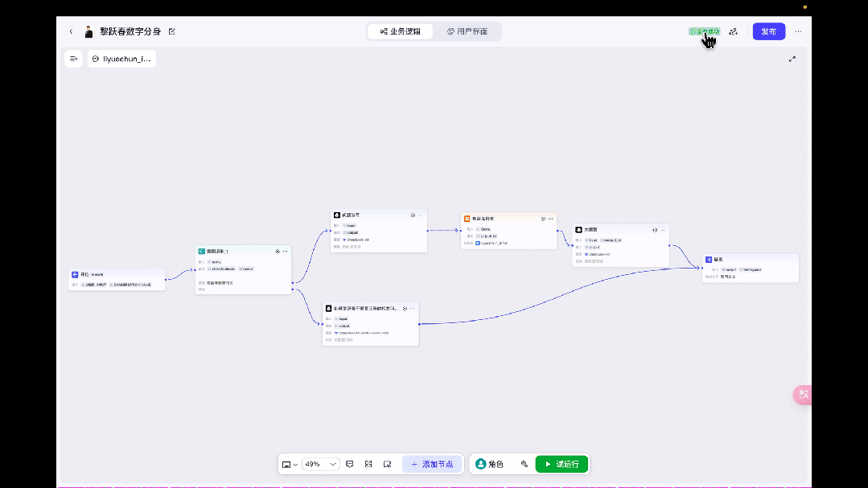This screenshot has height=488, width=868.
Task: Switch to the 用户界面 tab
Action: pyautogui.click(x=467, y=31)
